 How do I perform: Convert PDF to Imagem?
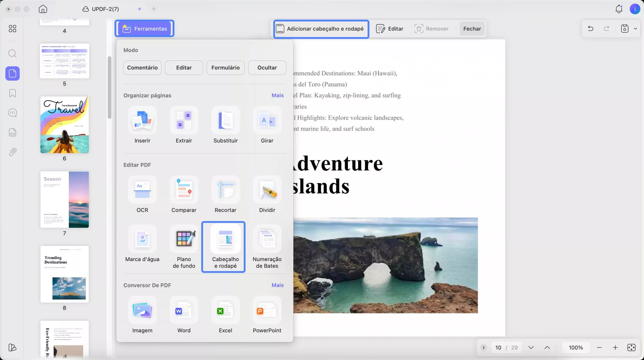point(142,315)
